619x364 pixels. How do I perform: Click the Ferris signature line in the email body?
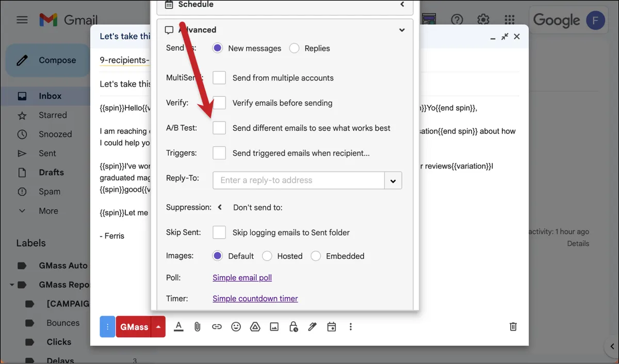click(111, 236)
